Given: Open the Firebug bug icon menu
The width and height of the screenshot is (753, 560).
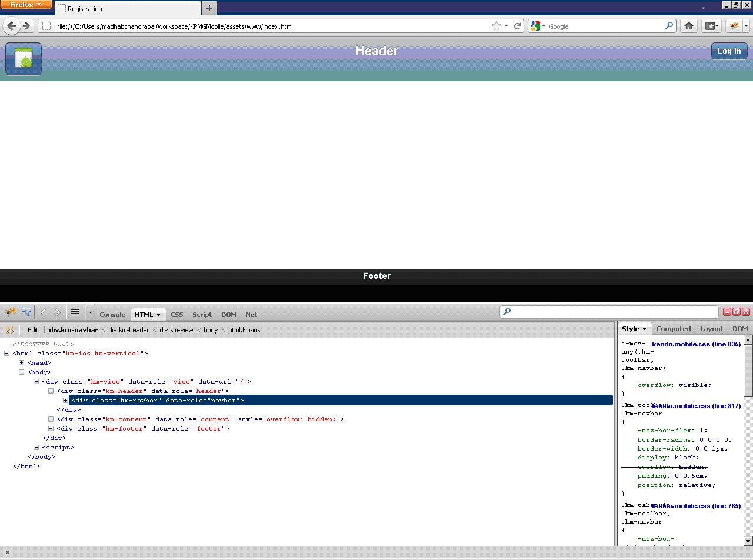Looking at the screenshot, I should pos(11,312).
